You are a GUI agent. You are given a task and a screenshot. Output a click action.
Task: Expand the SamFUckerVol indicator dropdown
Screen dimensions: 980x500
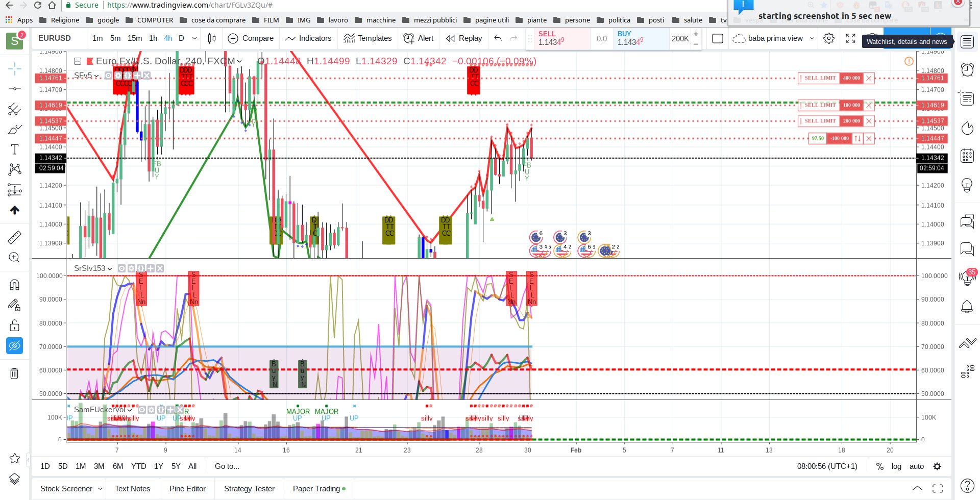(x=130, y=410)
